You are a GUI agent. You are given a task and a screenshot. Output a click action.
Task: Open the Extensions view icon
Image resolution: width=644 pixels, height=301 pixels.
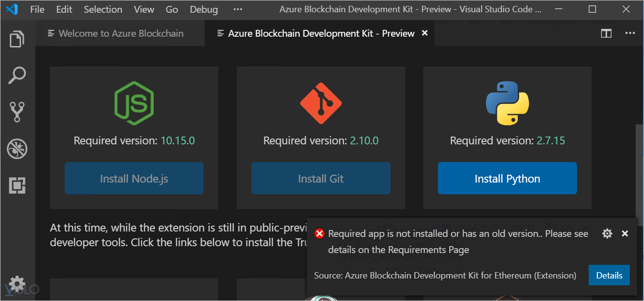point(17,185)
